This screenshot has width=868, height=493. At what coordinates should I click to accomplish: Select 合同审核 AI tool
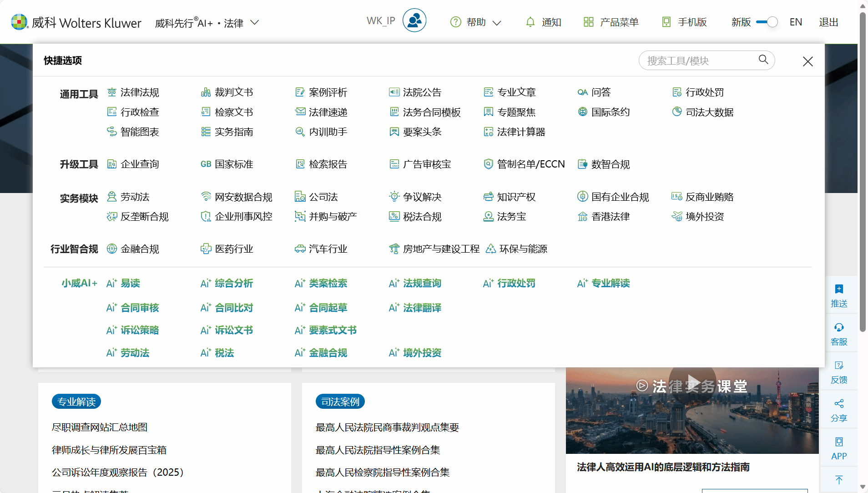[139, 308]
